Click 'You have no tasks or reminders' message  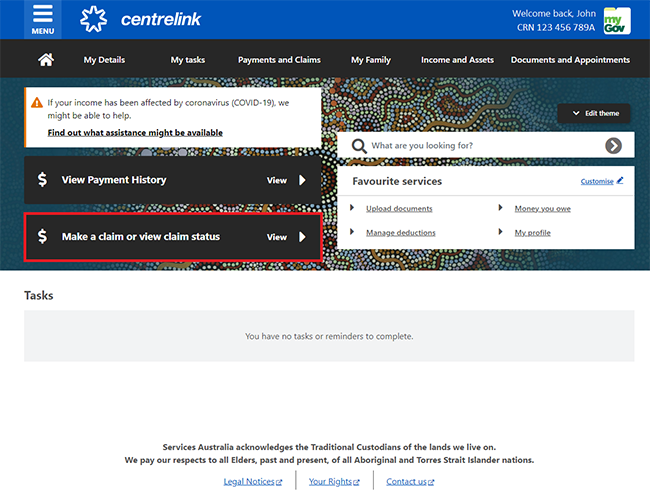tap(329, 336)
